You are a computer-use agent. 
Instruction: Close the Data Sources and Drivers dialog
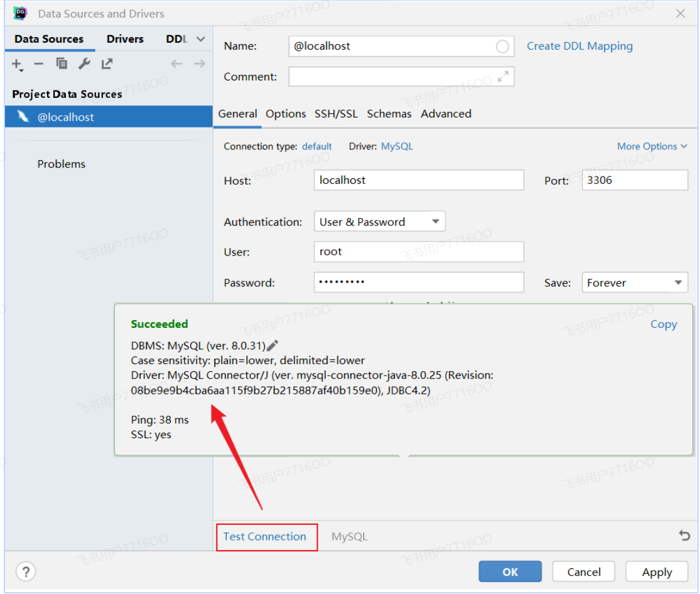[681, 13]
